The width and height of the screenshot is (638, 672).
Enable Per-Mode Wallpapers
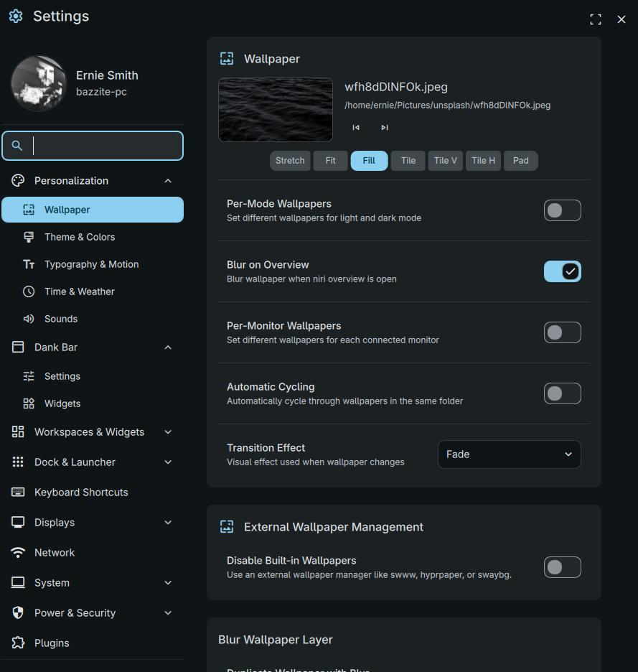point(562,210)
